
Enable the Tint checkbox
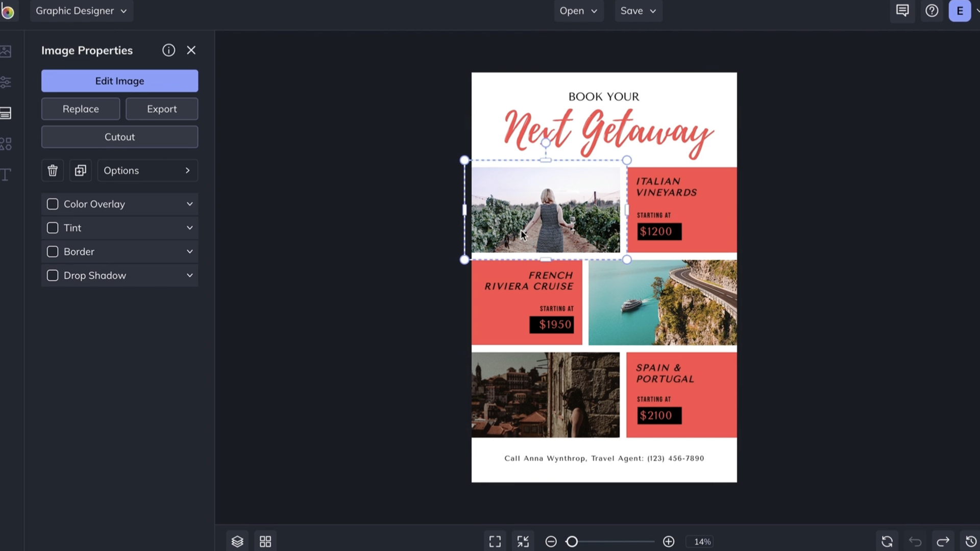tap(53, 228)
